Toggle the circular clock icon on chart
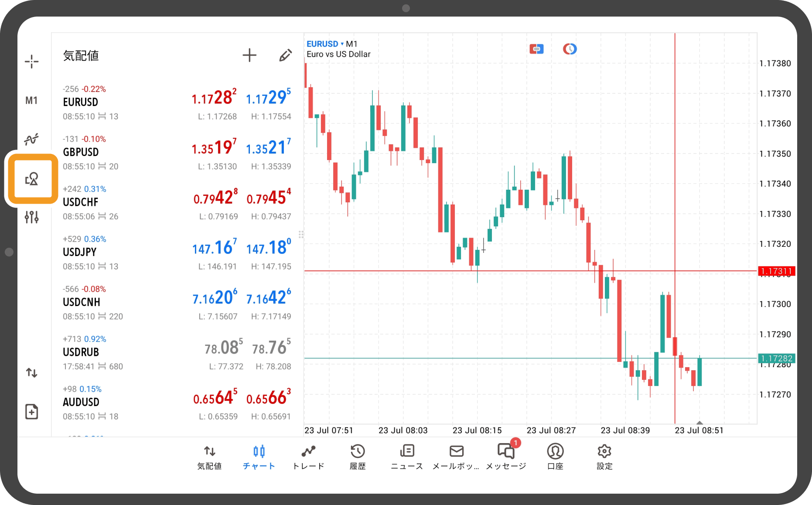 (x=570, y=49)
